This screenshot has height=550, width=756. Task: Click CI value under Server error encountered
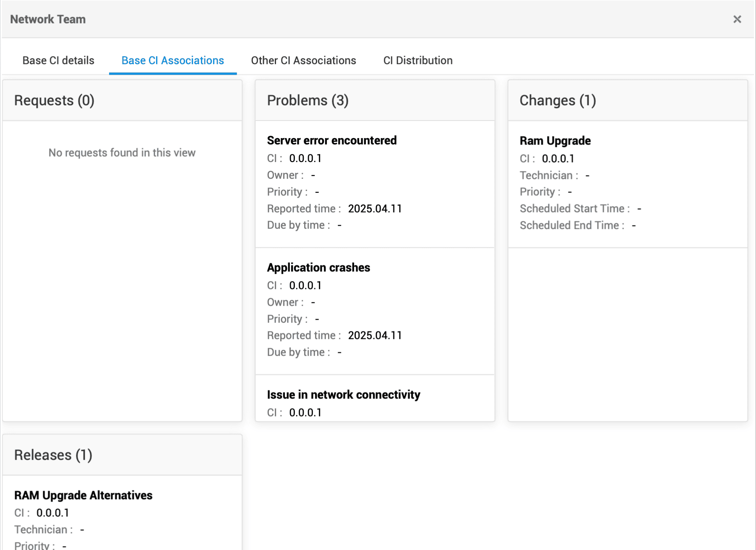pyautogui.click(x=305, y=158)
